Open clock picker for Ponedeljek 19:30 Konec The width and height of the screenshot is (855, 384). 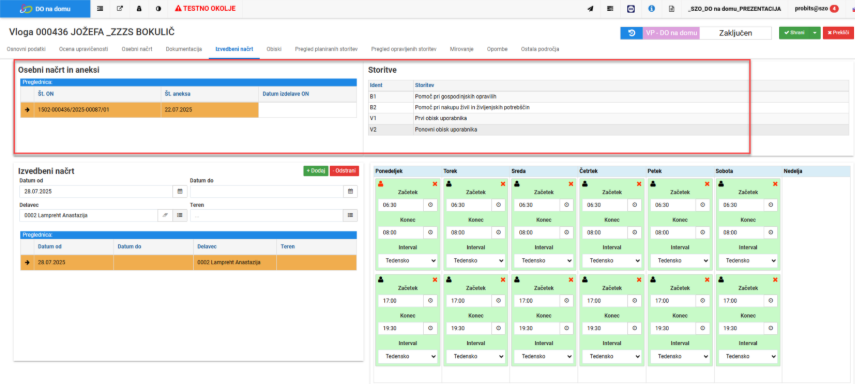[430, 328]
